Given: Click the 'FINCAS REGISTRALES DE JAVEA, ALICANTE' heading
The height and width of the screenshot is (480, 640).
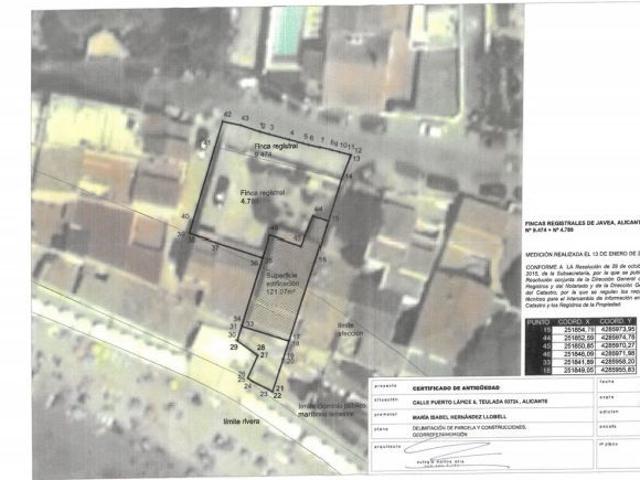Looking at the screenshot, I should [584, 228].
